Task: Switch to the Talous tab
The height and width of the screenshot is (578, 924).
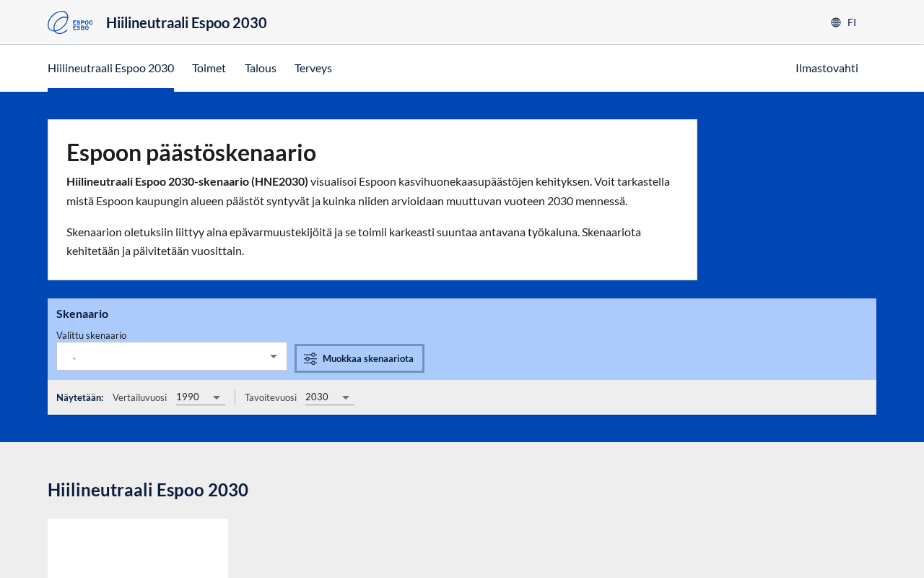Action: point(260,68)
